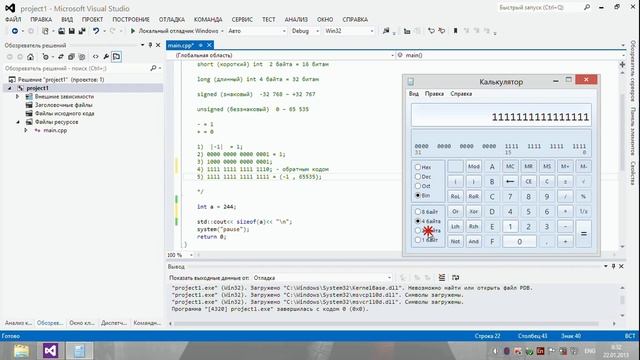The image size is (640, 360).
Task: Click the Collapse All icon in Solution Explorer
Action: click(x=71, y=57)
